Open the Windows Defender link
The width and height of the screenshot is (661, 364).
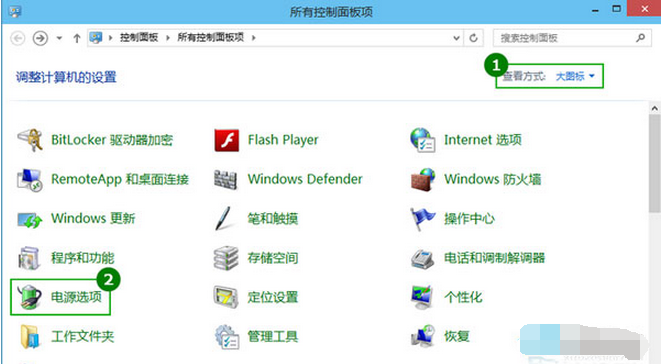click(305, 179)
